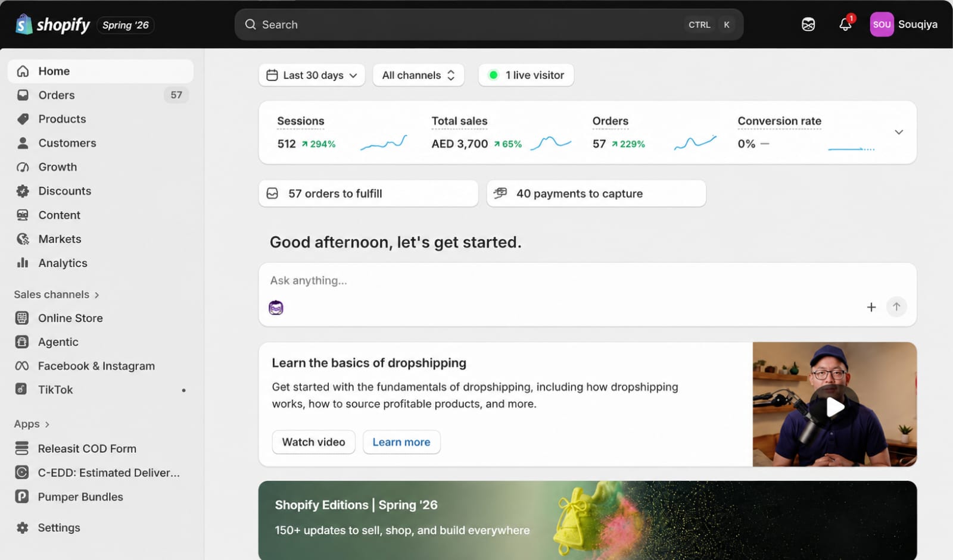Play the dropshipping video thumbnail
Screen dimensions: 953x560
pyautogui.click(x=834, y=406)
